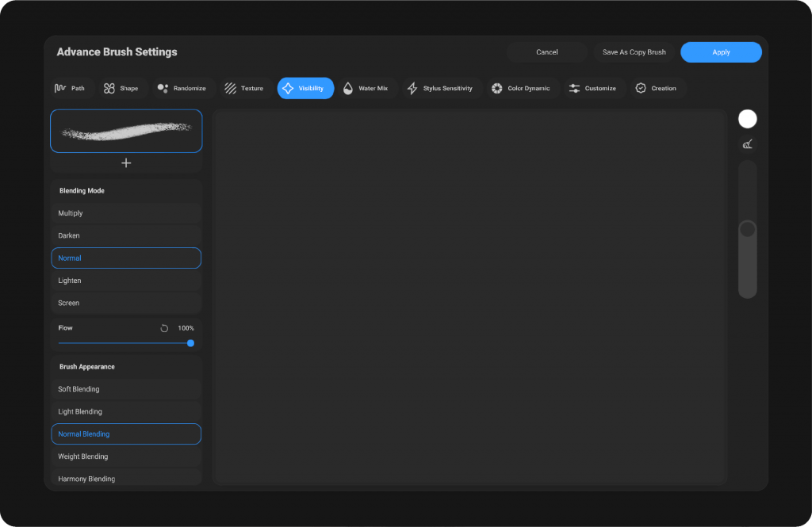
Task: Open the white color swatch
Action: pos(747,119)
